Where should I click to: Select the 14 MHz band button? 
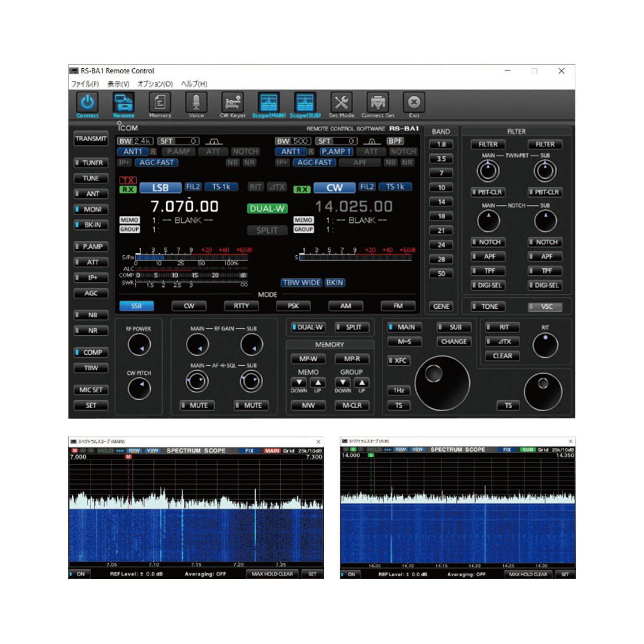point(441,201)
